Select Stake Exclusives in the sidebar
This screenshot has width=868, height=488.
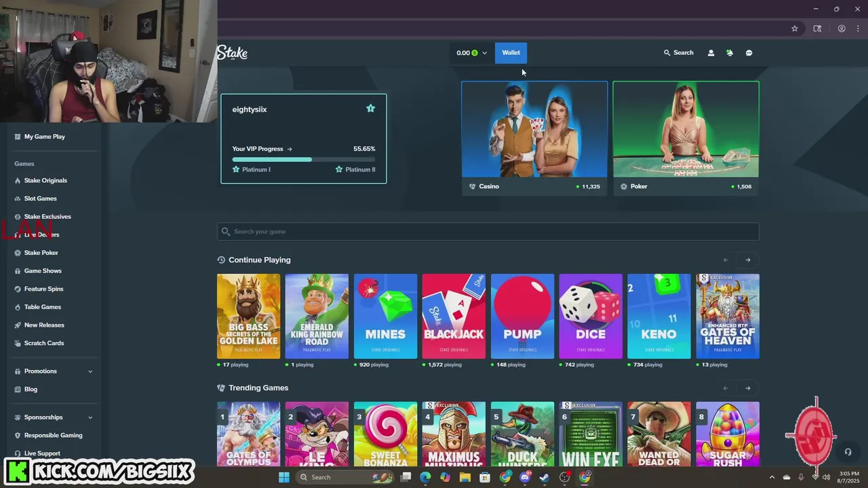(x=47, y=217)
